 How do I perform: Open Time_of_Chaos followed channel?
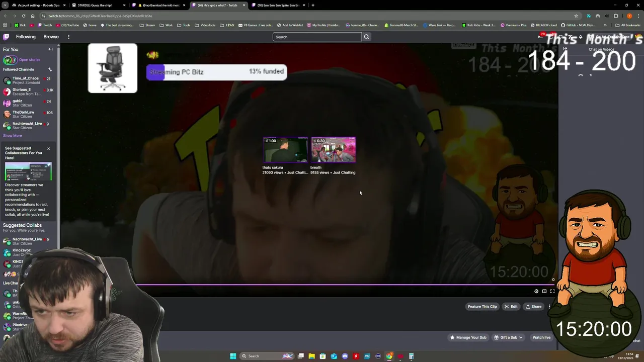click(28, 80)
